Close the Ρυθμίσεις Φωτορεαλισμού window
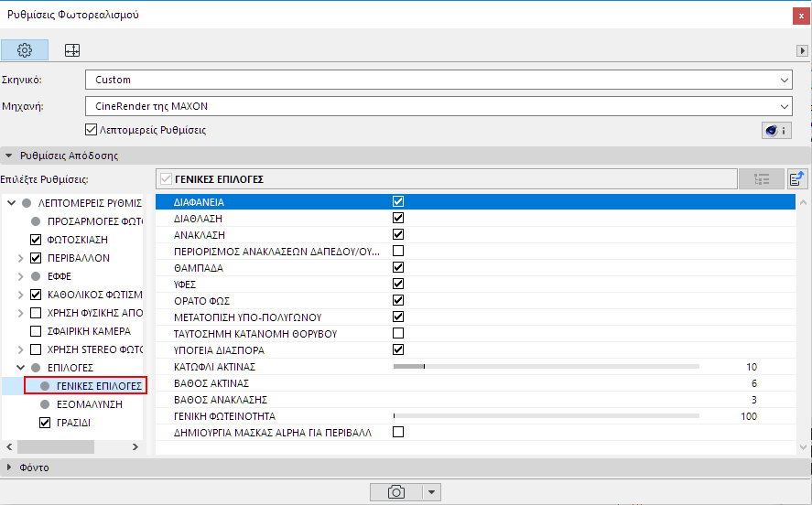This screenshot has height=505, width=812. pos(801,16)
